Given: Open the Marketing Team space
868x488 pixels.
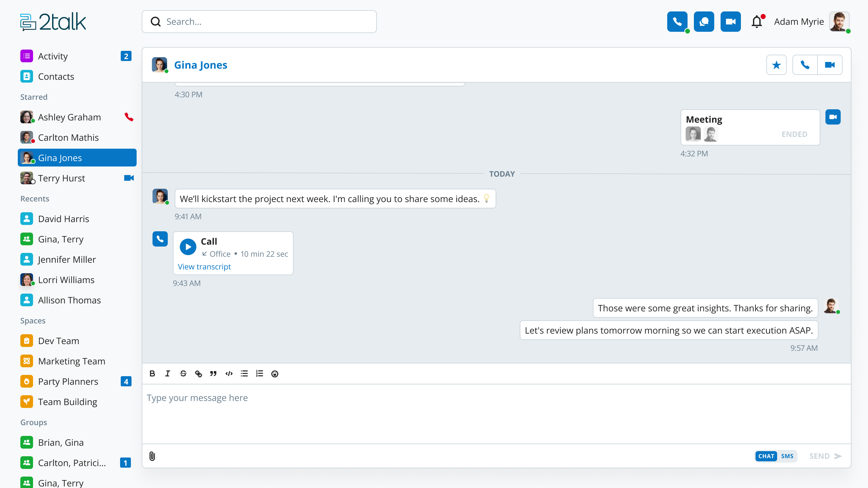Looking at the screenshot, I should coord(77,361).
